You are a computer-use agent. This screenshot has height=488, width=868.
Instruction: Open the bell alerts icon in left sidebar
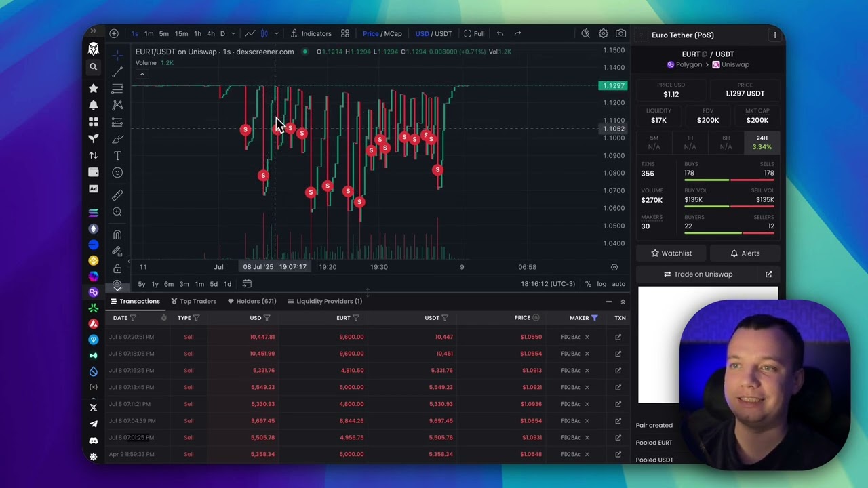tap(94, 105)
